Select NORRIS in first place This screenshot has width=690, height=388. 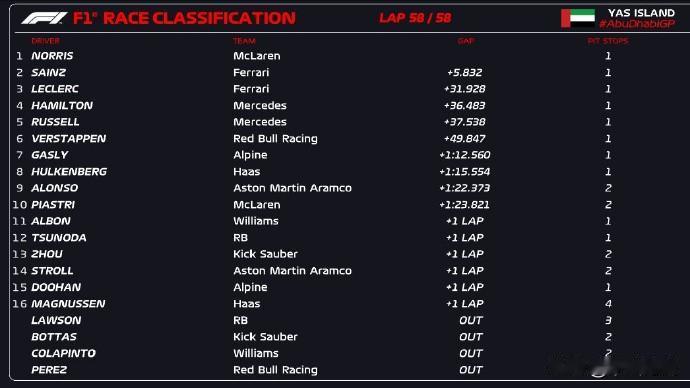click(x=52, y=56)
